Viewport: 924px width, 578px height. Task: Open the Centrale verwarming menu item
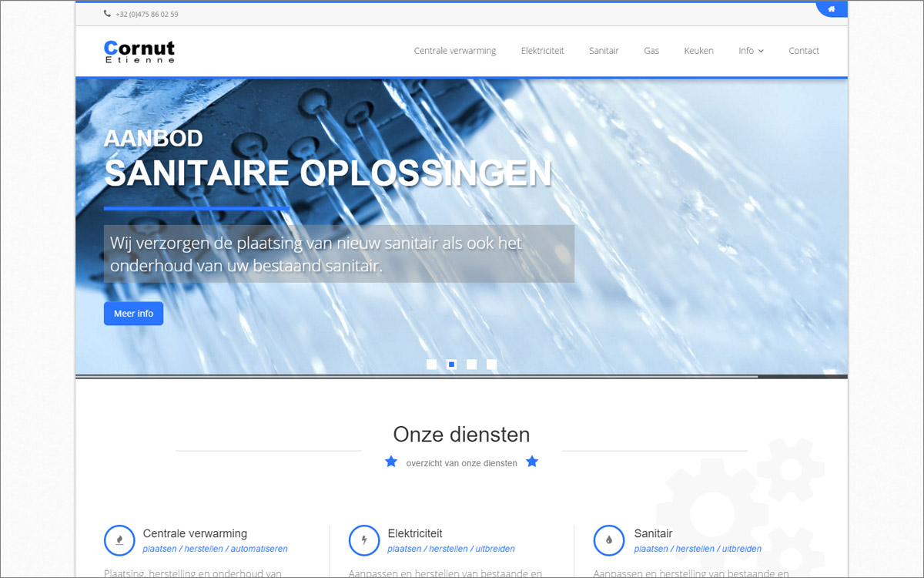tap(455, 51)
